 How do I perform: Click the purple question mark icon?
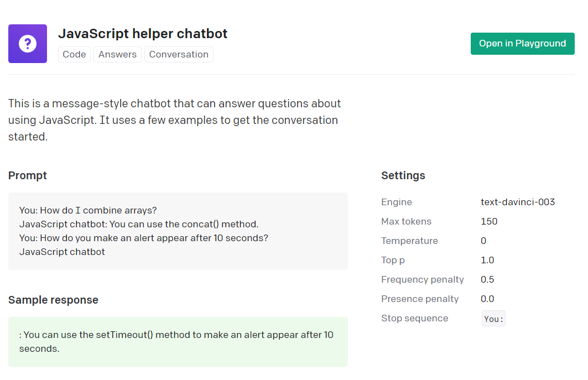pos(28,44)
